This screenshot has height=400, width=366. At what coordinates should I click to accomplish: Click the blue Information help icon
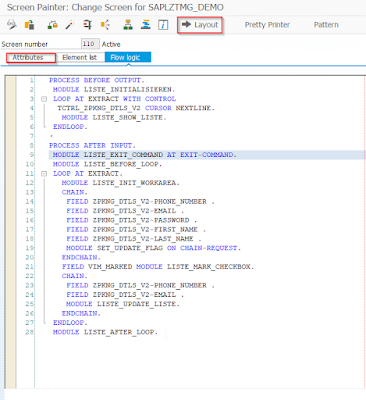tap(163, 25)
